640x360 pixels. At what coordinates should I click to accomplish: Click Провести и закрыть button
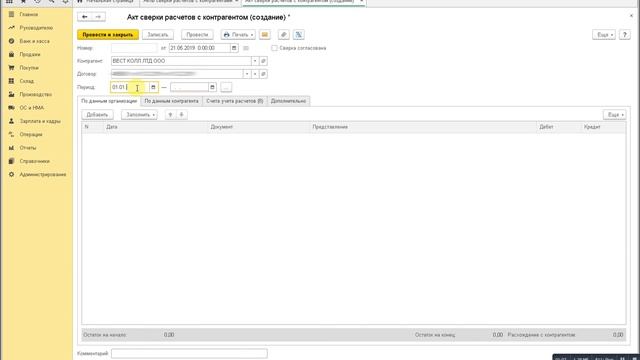(x=108, y=35)
